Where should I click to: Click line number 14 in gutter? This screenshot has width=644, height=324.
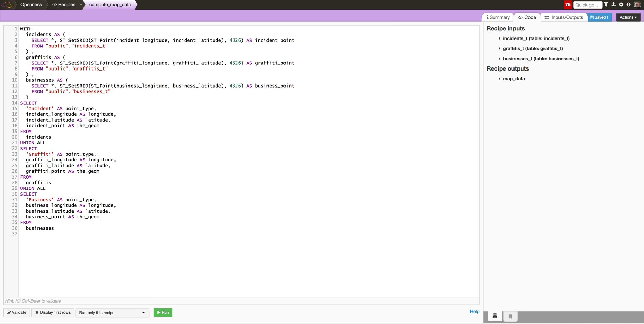click(15, 103)
